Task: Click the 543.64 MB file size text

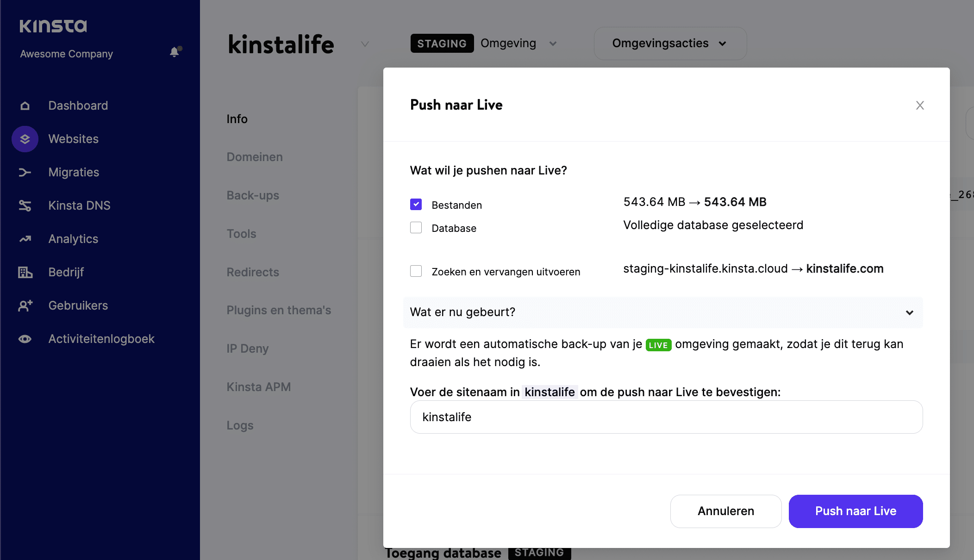Action: (695, 202)
